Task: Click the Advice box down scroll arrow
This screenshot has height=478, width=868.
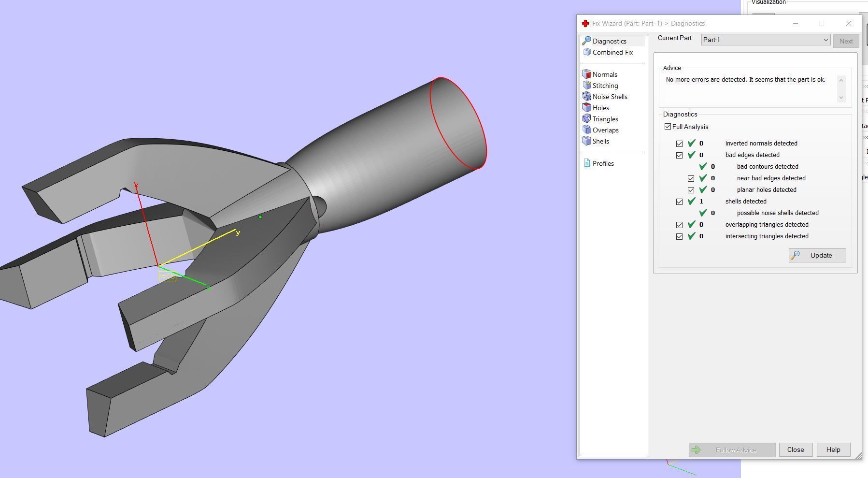Action: coord(841,97)
